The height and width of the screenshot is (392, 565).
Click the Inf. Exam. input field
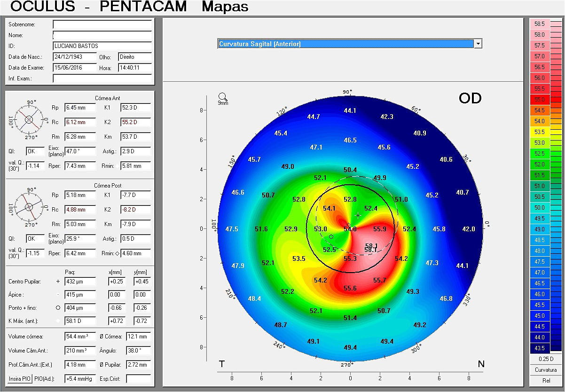coord(102,78)
